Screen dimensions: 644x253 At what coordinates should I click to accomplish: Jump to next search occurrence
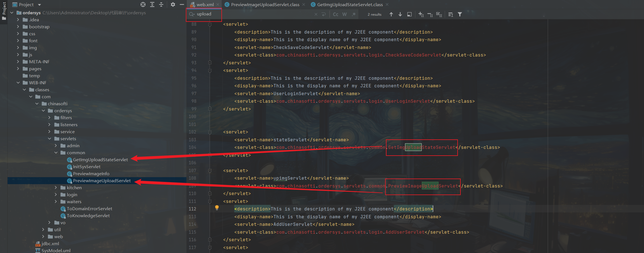point(400,14)
